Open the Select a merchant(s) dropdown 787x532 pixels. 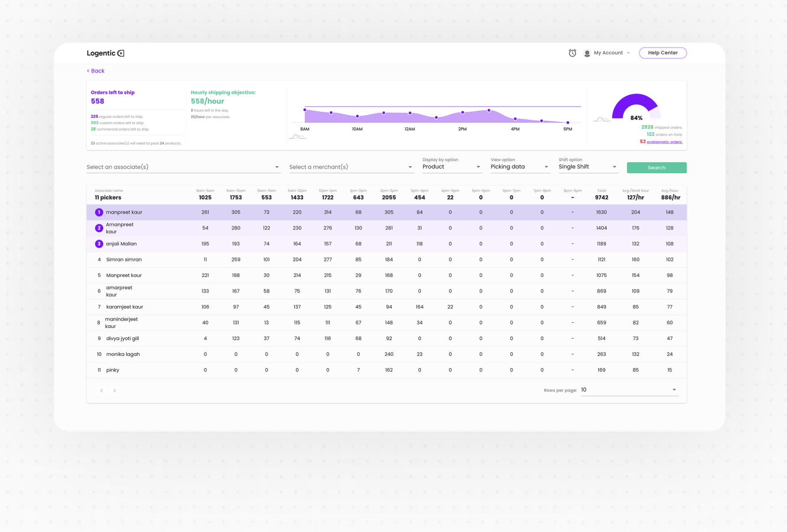click(351, 167)
